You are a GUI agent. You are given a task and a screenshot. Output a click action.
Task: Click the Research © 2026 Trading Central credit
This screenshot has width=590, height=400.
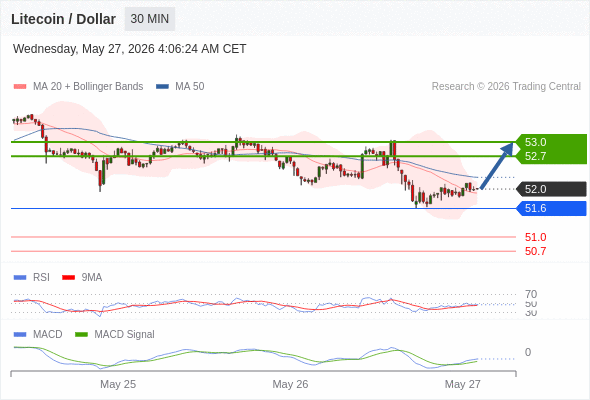(x=506, y=87)
